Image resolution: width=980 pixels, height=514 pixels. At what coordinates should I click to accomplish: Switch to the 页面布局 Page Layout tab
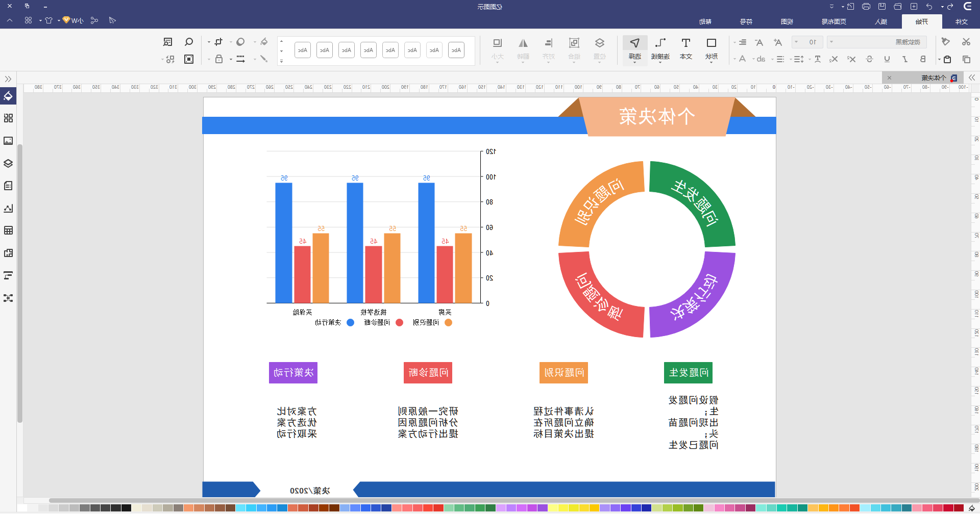coord(834,21)
